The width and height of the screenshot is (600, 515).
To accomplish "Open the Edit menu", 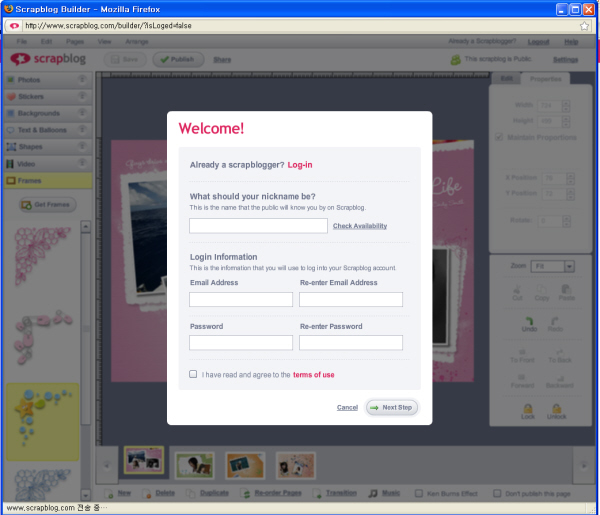I will pyautogui.click(x=46, y=41).
